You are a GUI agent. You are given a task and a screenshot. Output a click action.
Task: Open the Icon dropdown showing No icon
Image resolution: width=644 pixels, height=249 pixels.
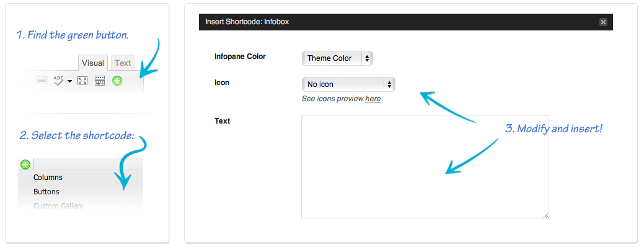[348, 84]
